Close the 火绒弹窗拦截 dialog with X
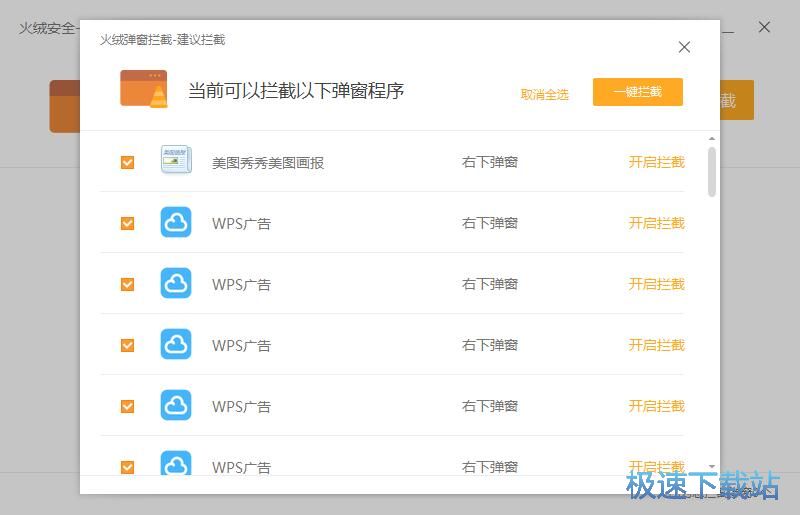The height and width of the screenshot is (515, 800). pyautogui.click(x=684, y=47)
